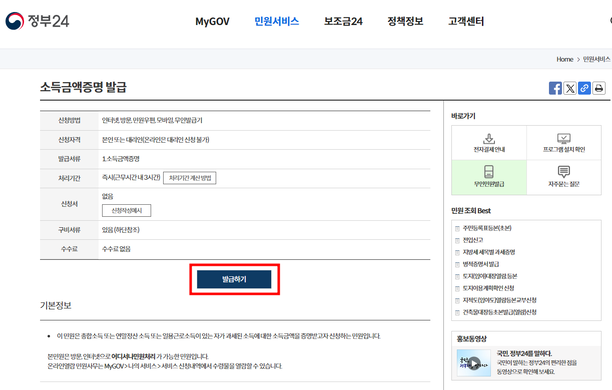
Task: Click the video title 국민, 정부24를 말하다
Action: 524,354
